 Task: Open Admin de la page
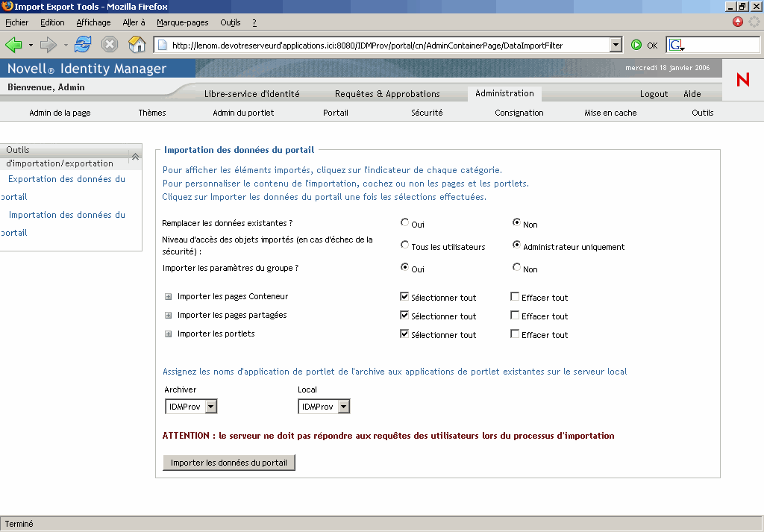click(x=60, y=113)
